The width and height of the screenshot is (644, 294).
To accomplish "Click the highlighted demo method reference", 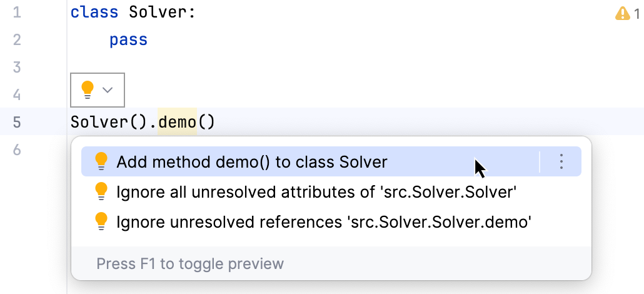I will tap(177, 122).
